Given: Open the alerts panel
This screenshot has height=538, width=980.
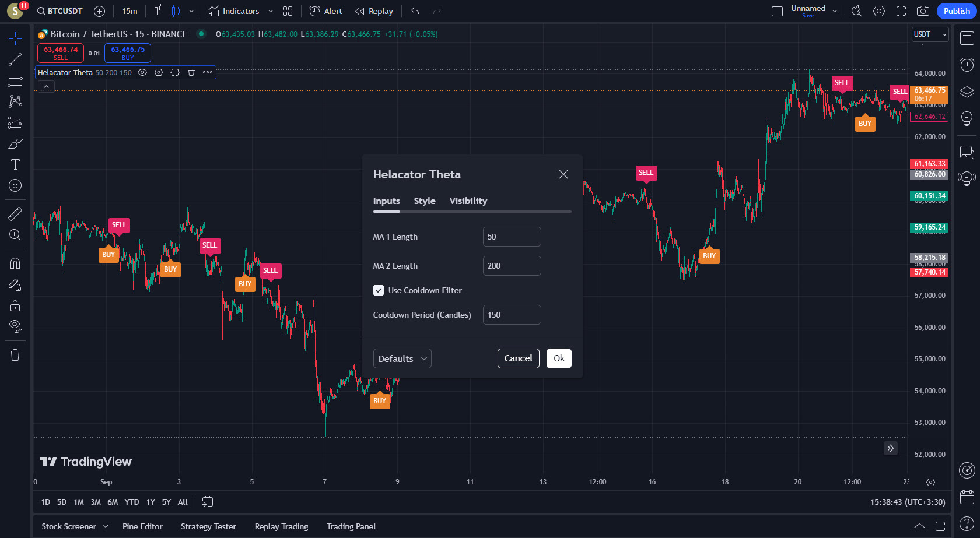Looking at the screenshot, I should (x=967, y=64).
